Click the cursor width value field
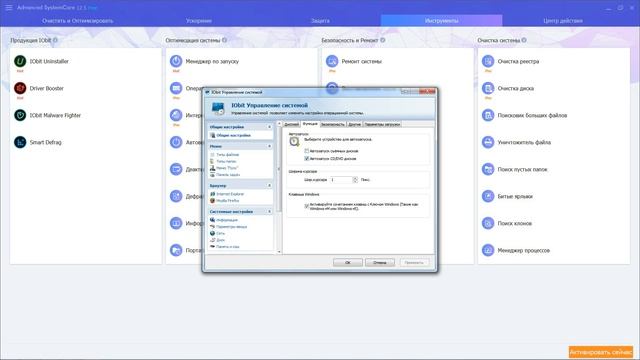Image resolution: width=640 pixels, height=360 pixels. point(341,180)
